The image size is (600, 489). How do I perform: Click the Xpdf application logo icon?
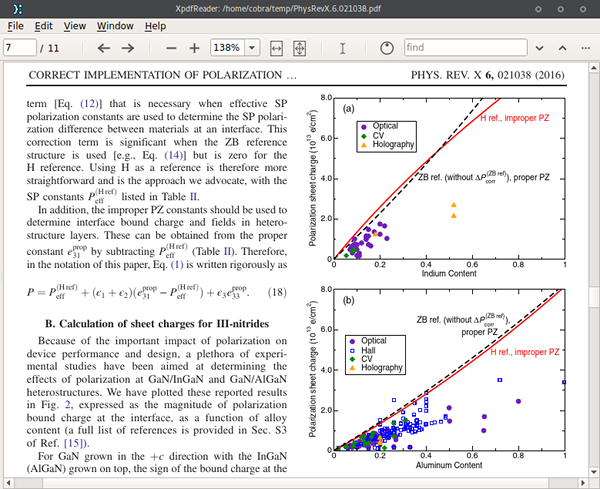(18, 9)
